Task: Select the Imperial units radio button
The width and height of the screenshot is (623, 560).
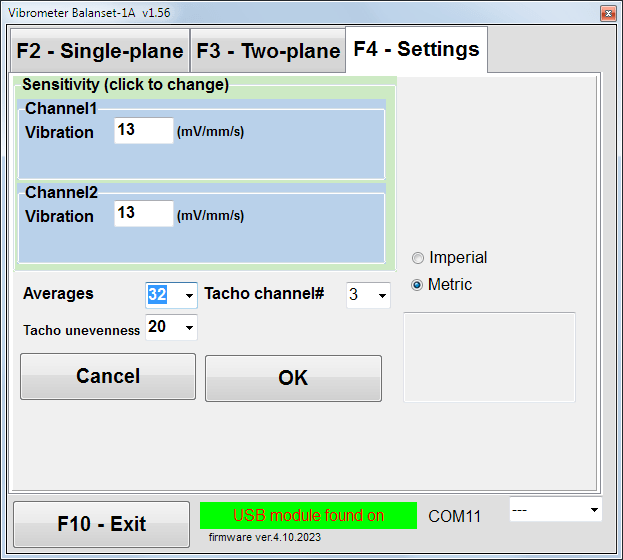Action: click(x=418, y=258)
